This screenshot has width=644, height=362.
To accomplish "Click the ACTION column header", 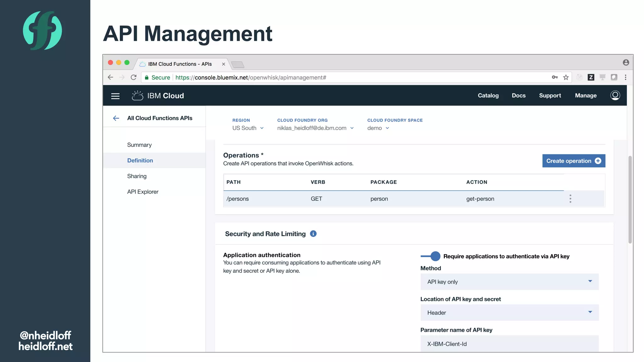I will coord(477,182).
